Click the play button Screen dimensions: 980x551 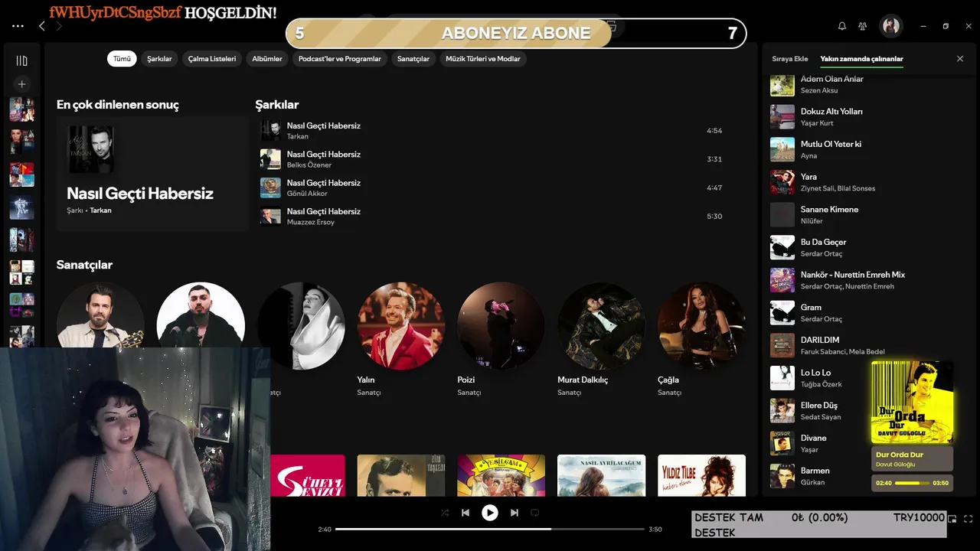tap(490, 513)
